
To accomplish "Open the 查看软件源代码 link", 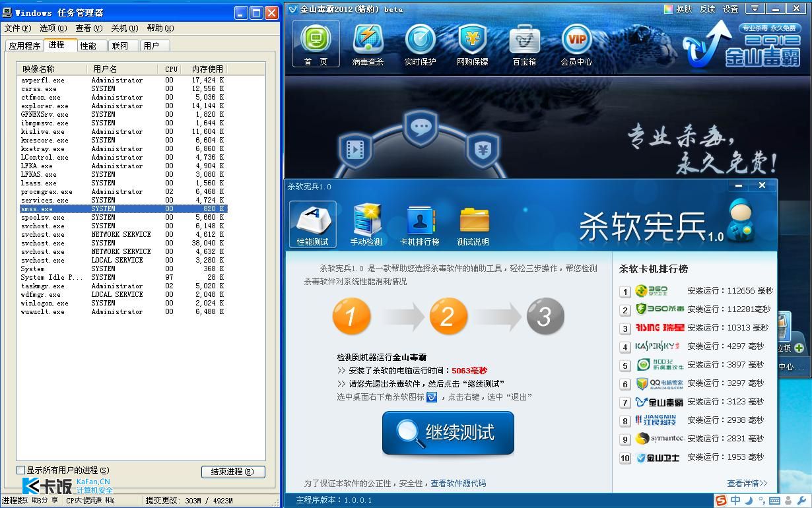I will pyautogui.click(x=458, y=483).
